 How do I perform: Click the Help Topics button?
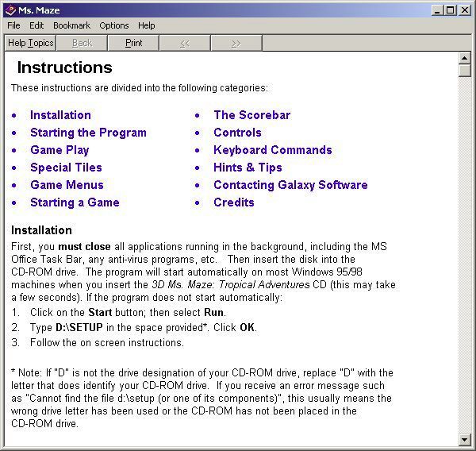[31, 43]
